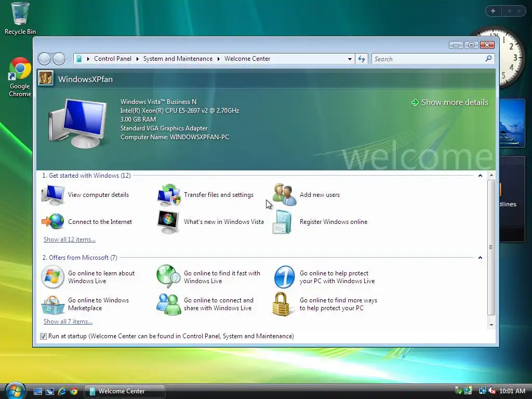
Task: Click the WindowsXPfan user account picture
Action: [46, 78]
